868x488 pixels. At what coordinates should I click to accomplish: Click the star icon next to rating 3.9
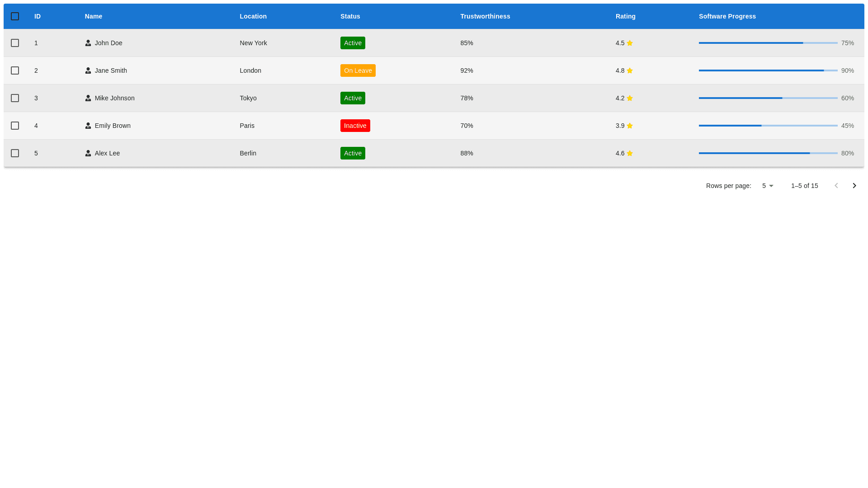pyautogui.click(x=630, y=126)
